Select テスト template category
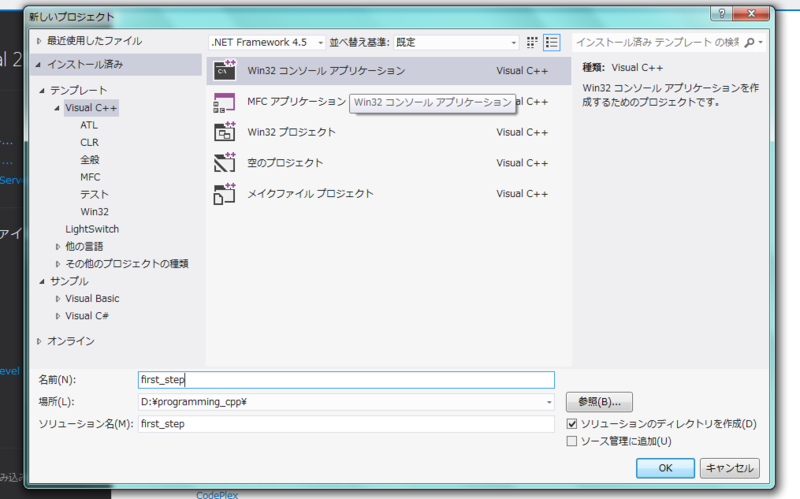Screen dimensions: 800x499 pyautogui.click(x=94, y=195)
